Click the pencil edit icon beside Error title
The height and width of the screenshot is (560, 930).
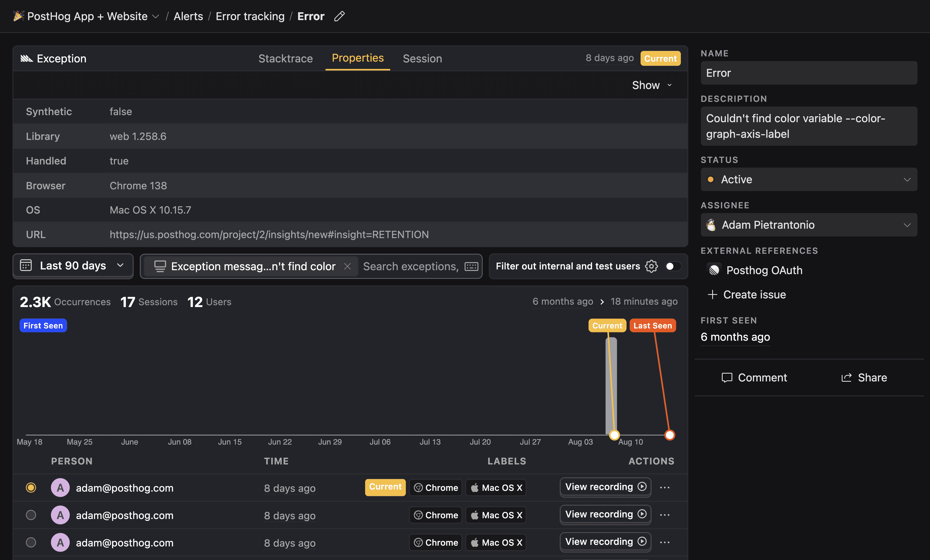[339, 16]
